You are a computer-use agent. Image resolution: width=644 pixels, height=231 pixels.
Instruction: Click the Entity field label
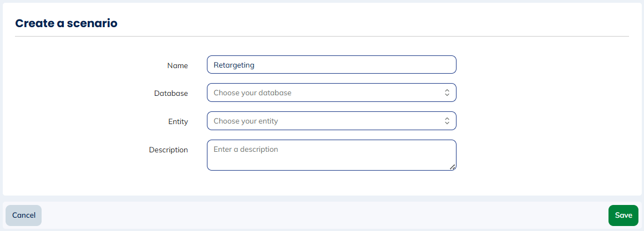pos(178,122)
